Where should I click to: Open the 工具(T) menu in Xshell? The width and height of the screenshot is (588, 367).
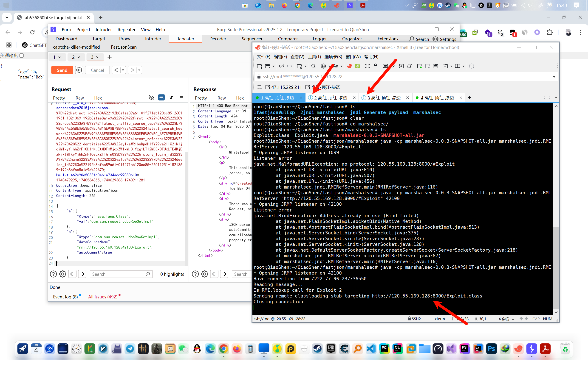314,57
